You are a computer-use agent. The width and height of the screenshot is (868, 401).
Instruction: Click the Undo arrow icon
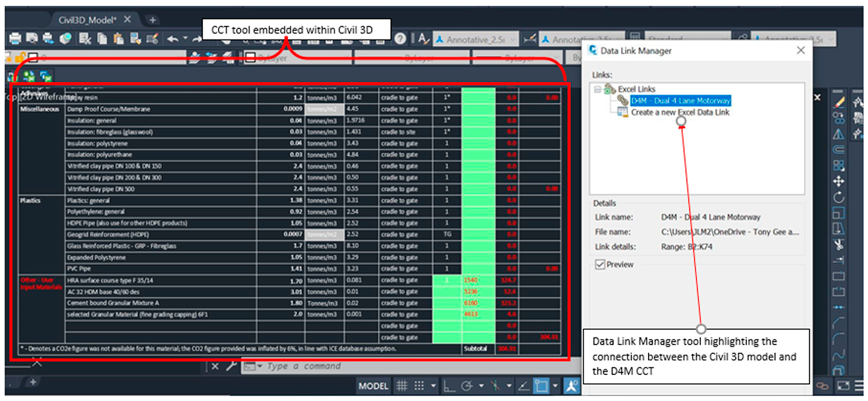click(x=173, y=39)
